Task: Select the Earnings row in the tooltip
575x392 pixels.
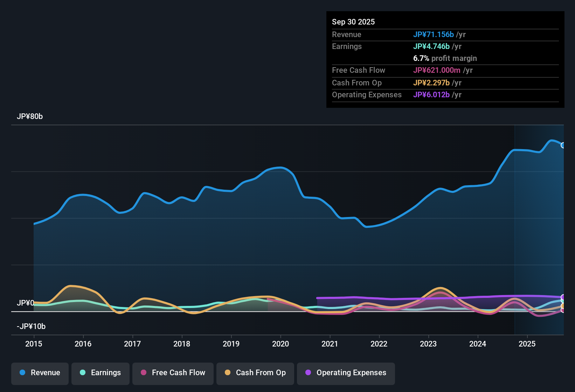Action: click(445, 46)
